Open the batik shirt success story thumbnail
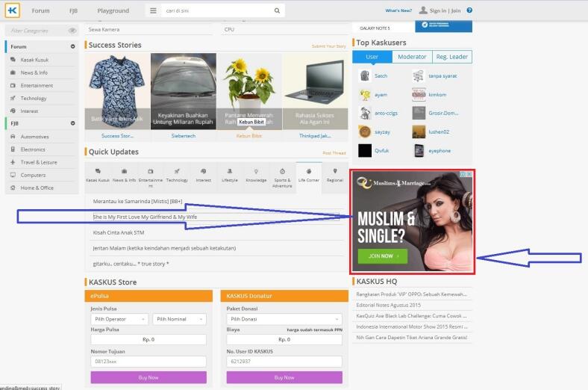This screenshot has height=390, width=588. click(x=117, y=91)
